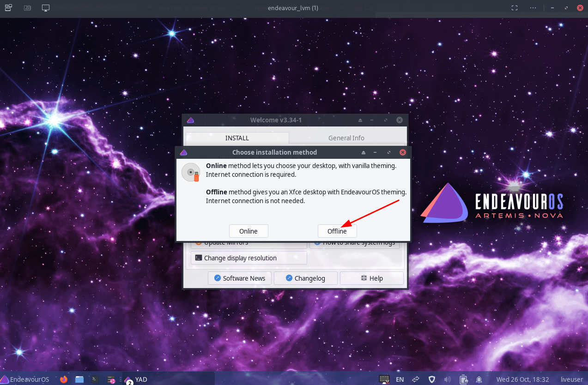
Task: Click the notification bell icon
Action: point(479,379)
